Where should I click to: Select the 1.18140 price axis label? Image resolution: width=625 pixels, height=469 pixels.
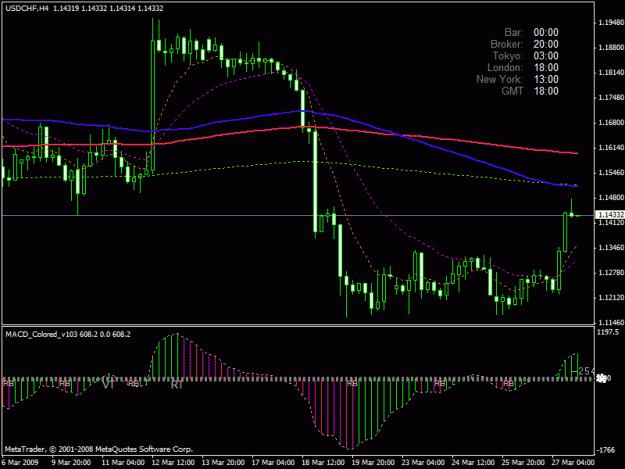click(611, 73)
